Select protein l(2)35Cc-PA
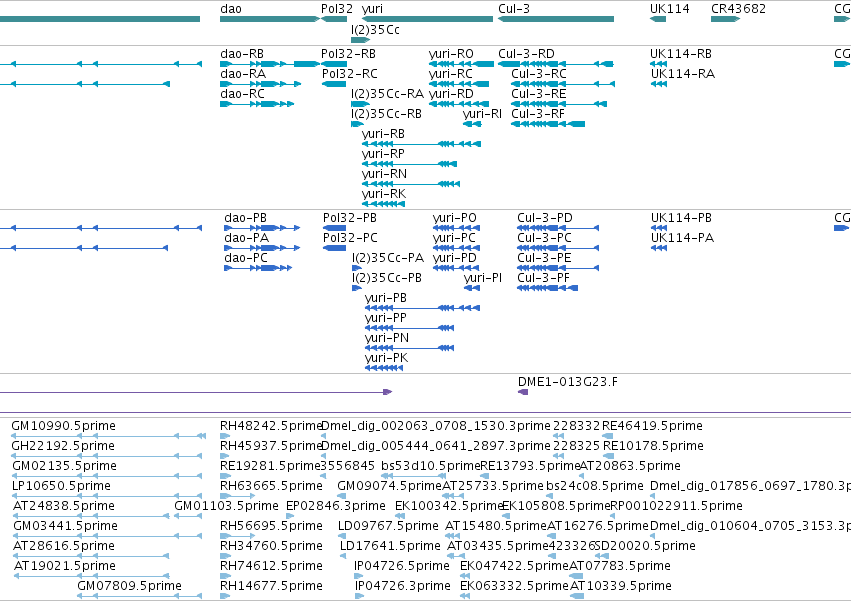Image resolution: width=851 pixels, height=601 pixels. 388,258
